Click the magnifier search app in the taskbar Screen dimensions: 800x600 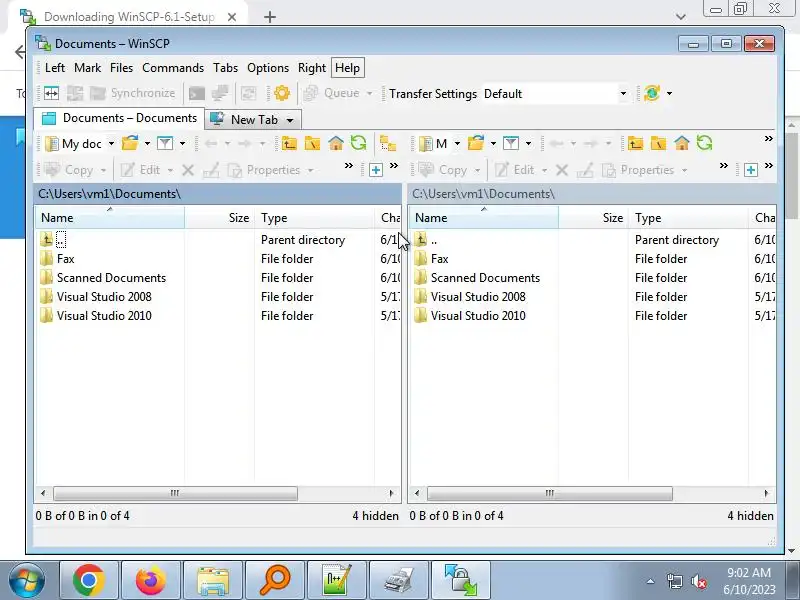[x=274, y=580]
